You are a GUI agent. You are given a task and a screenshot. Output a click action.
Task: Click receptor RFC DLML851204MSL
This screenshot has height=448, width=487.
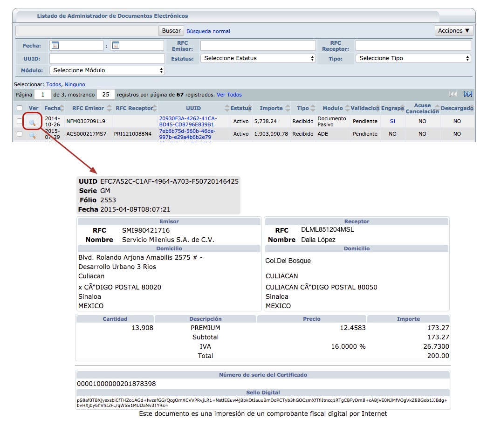pos(327,229)
